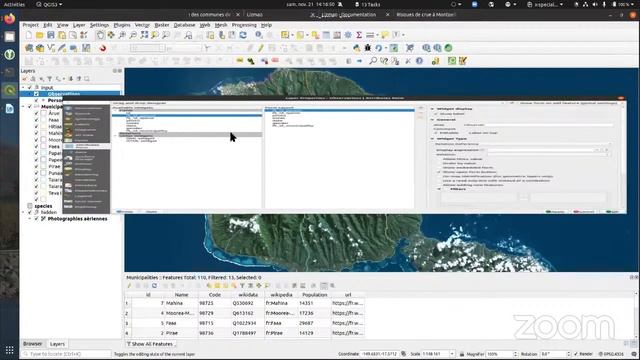Toggle visibility of Observations layer
This screenshot has height=360, width=640.
(x=36, y=94)
